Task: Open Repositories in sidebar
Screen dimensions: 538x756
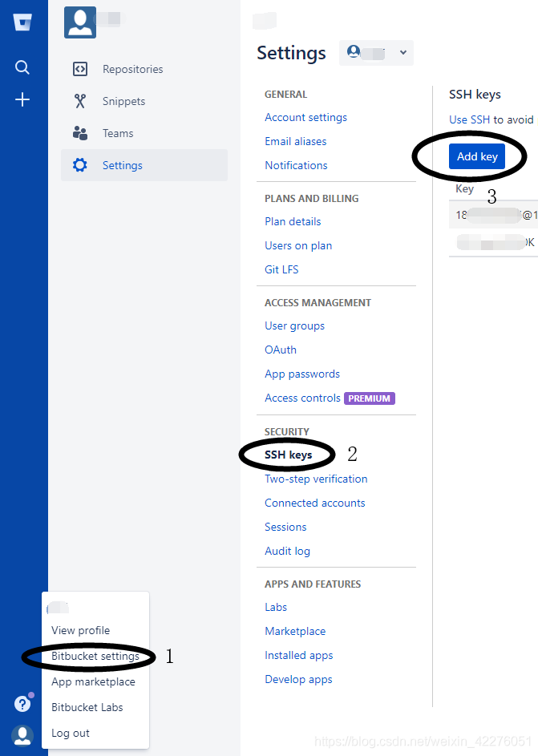Action: [x=132, y=69]
